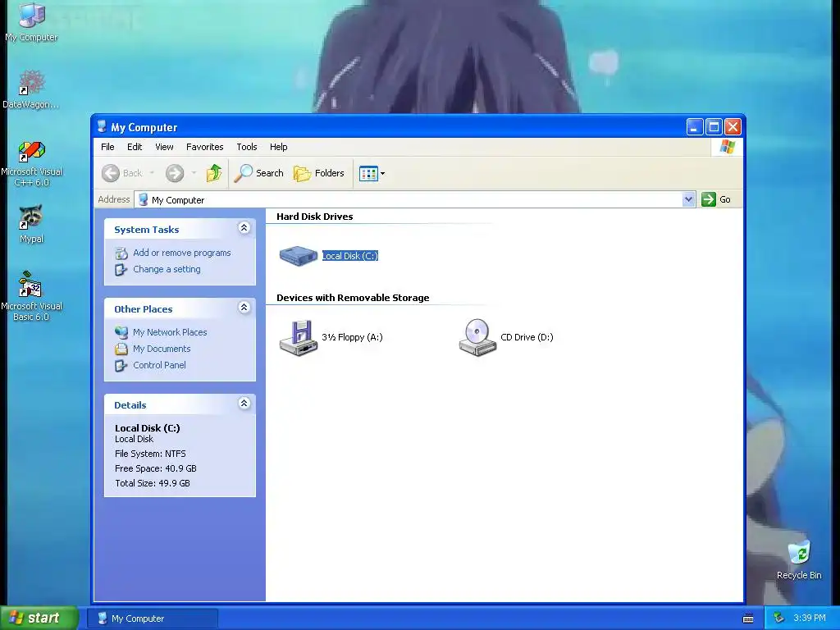
Task: Open the View menu
Action: tap(164, 147)
